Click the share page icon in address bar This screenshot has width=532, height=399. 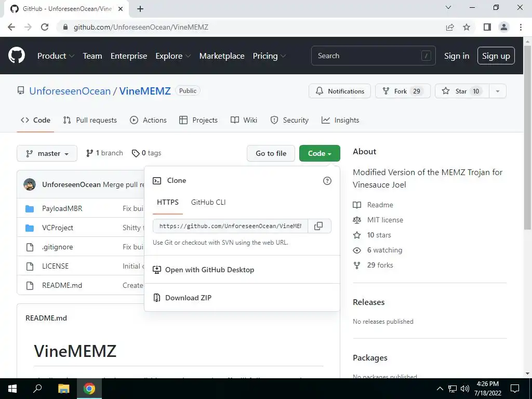pyautogui.click(x=450, y=27)
